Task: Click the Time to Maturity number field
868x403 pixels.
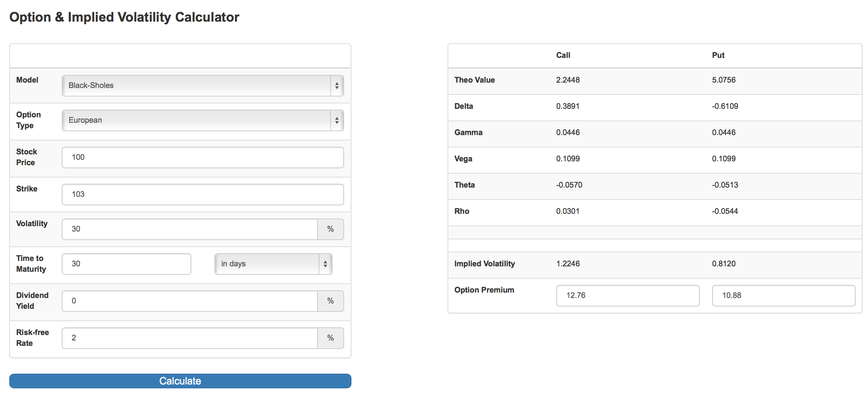Action: [x=126, y=264]
